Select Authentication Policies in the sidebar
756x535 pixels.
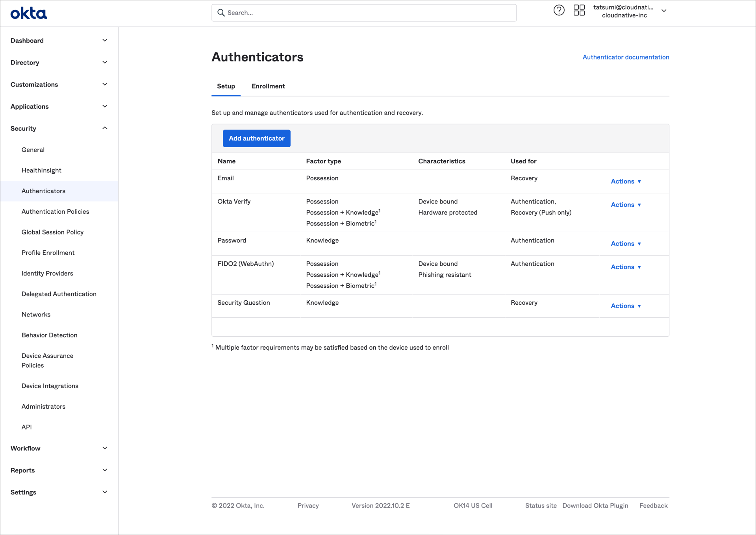pos(55,211)
